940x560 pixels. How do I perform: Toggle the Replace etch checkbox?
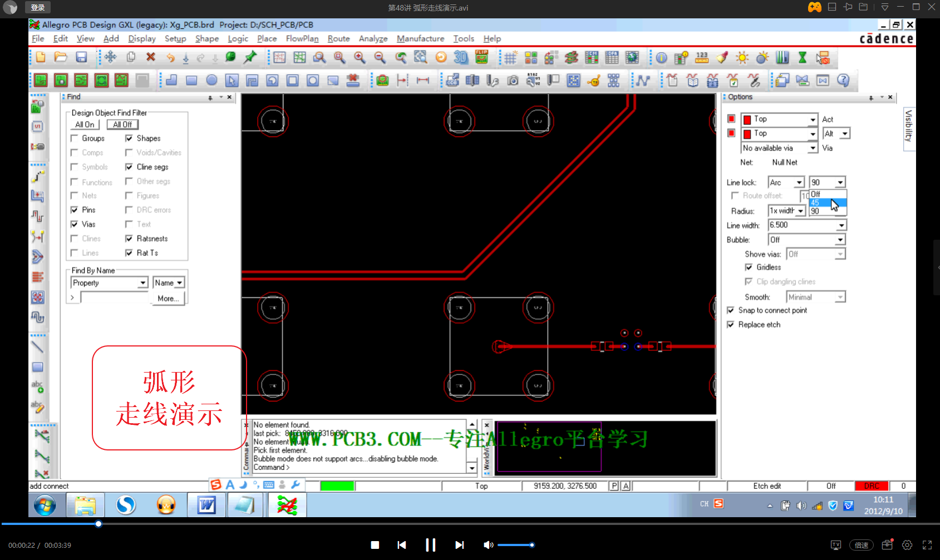point(731,324)
